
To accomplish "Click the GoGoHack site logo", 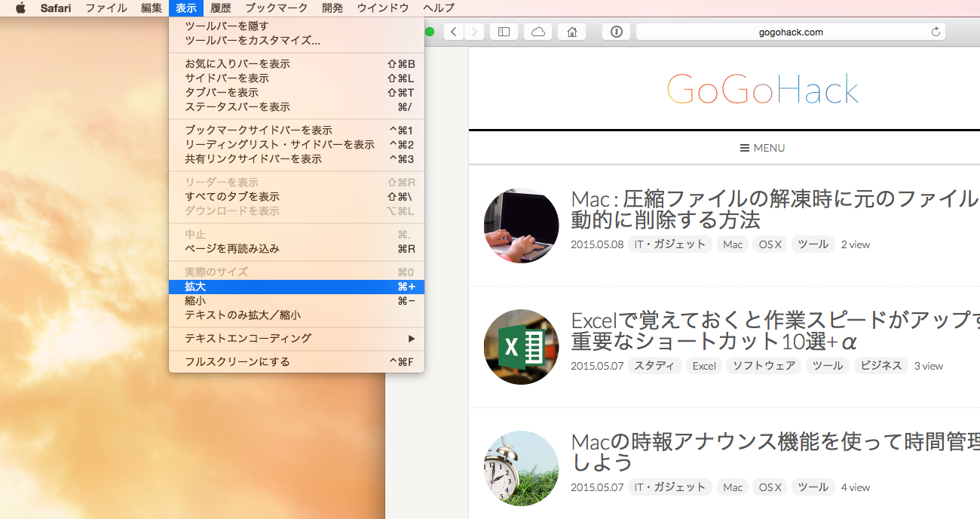I will [x=762, y=89].
